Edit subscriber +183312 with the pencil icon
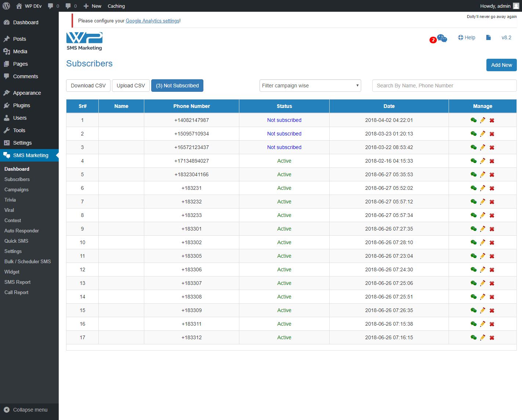The height and width of the screenshot is (420, 522). click(x=483, y=337)
